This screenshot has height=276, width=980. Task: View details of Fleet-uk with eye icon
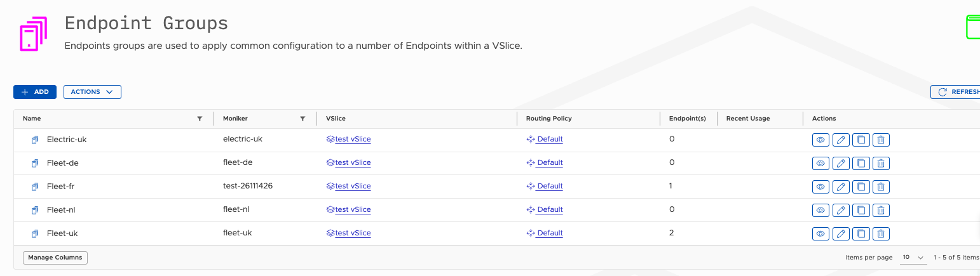(x=820, y=234)
